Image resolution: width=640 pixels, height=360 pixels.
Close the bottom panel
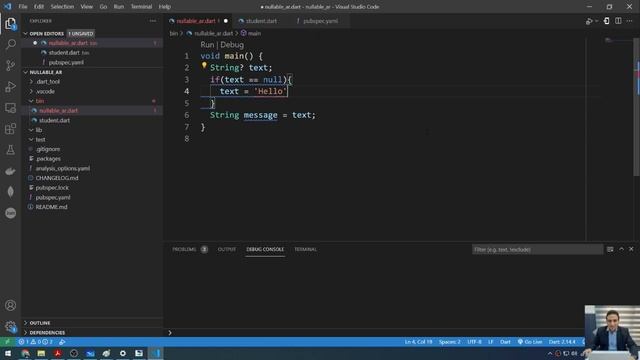tap(631, 249)
